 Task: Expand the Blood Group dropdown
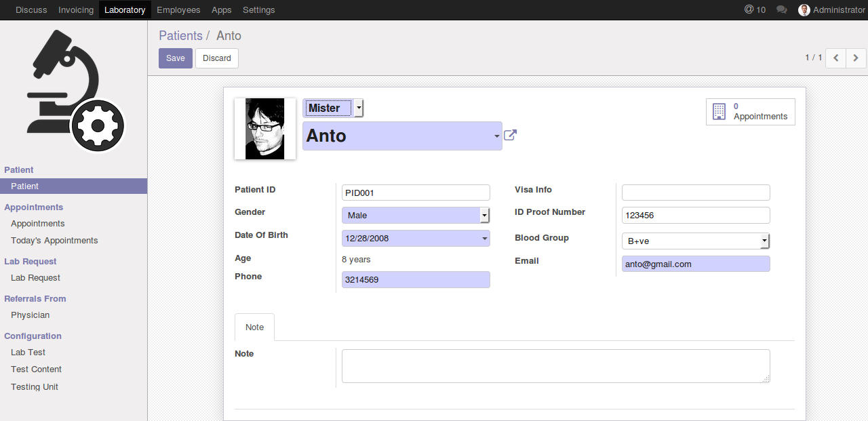tap(764, 241)
